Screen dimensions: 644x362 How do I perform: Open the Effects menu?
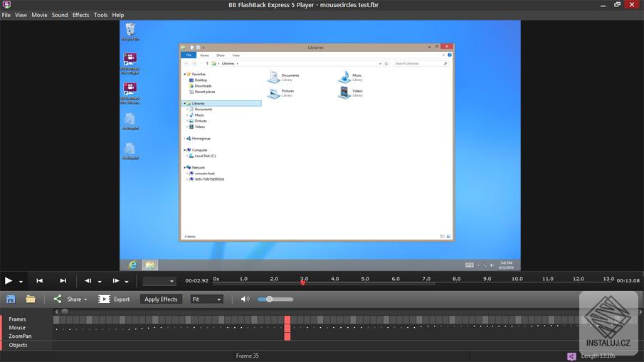(x=80, y=15)
